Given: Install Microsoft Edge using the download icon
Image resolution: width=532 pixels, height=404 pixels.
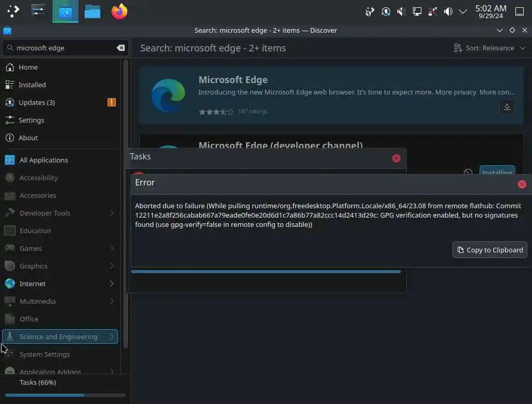Looking at the screenshot, I should (507, 107).
